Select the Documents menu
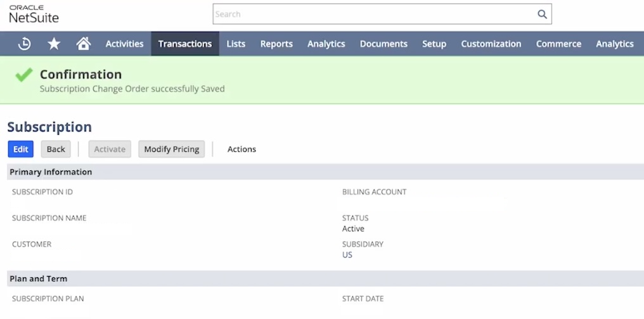The width and height of the screenshot is (644, 319). (383, 44)
